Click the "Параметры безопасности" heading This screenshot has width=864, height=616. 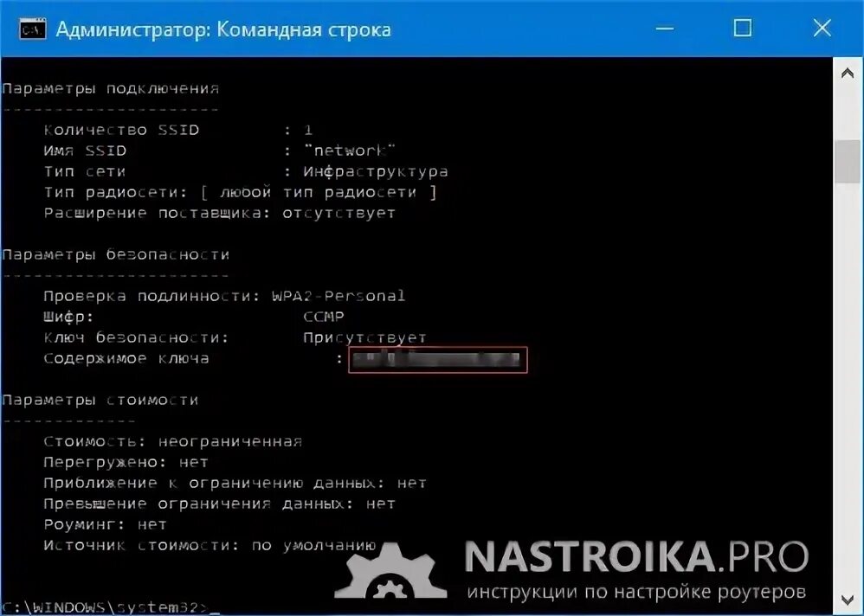pyautogui.click(x=115, y=254)
